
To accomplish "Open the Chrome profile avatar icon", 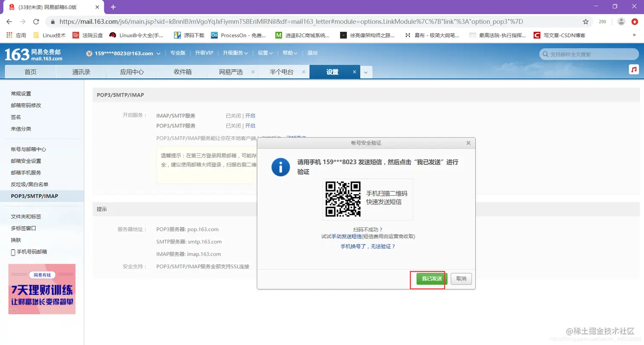I will point(621,22).
